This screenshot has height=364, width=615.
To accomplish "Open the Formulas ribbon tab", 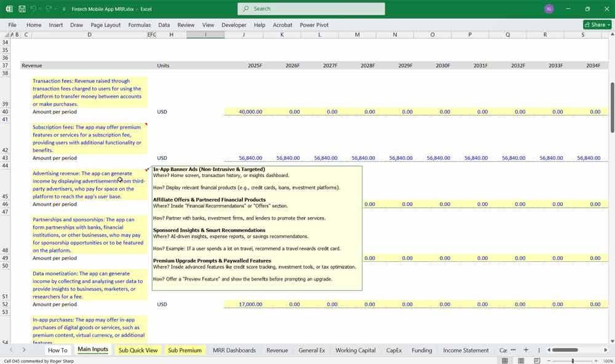I will (140, 25).
